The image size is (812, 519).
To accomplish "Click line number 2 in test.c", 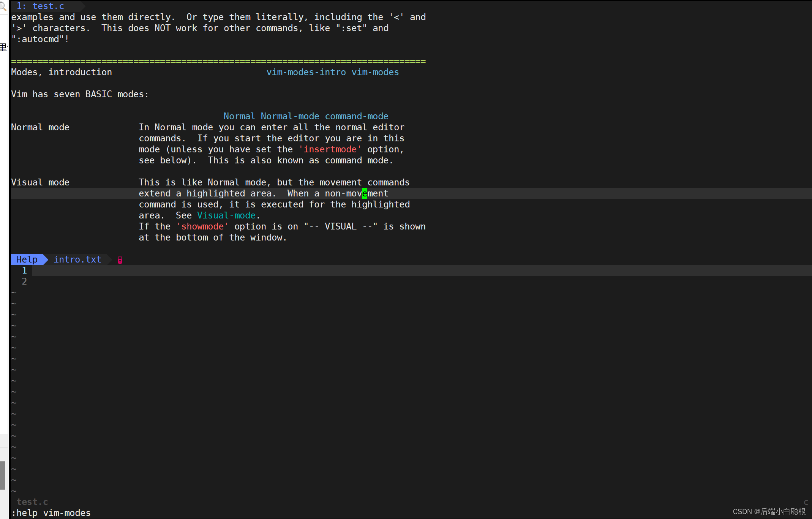I will [24, 282].
